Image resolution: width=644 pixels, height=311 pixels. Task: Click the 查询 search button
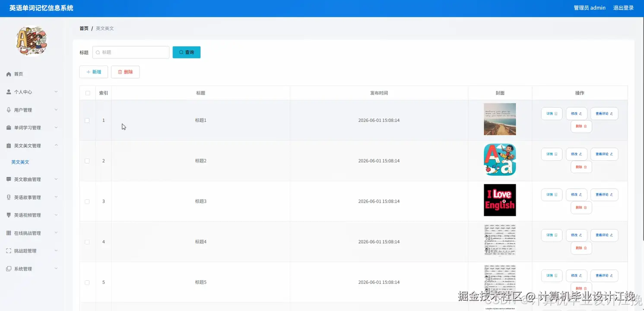187,52
